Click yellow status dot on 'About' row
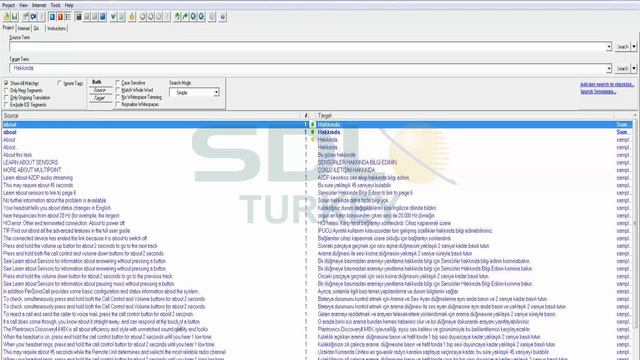This screenshot has width=640, height=360. click(x=313, y=140)
